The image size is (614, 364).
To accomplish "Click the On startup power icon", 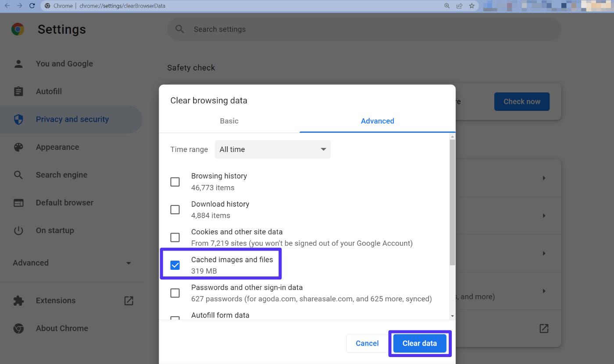I will pos(18,230).
